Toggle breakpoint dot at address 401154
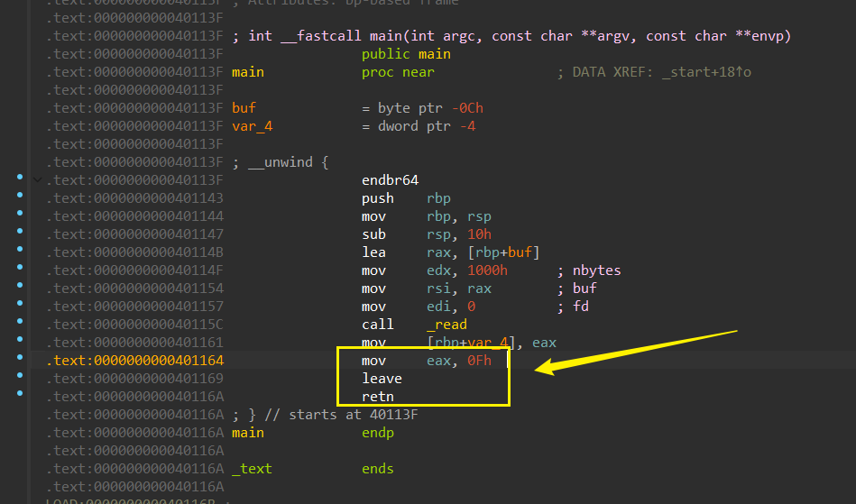The width and height of the screenshot is (856, 504). pyautogui.click(x=20, y=288)
